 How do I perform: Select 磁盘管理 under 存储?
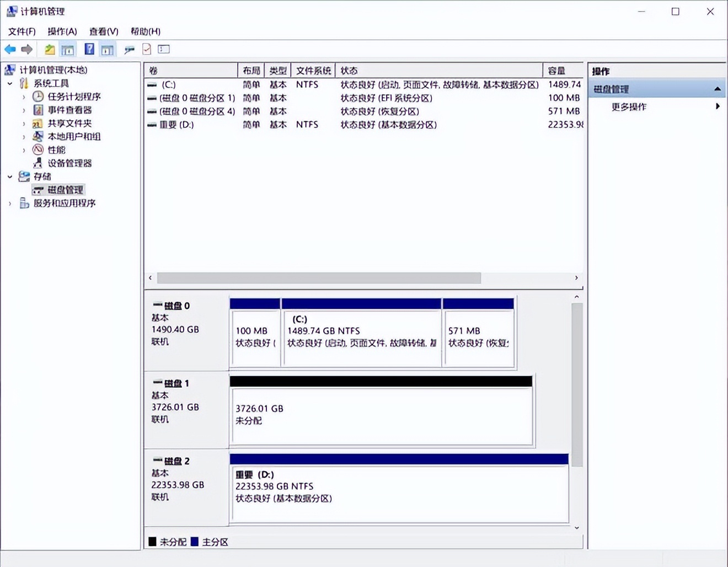coord(65,190)
